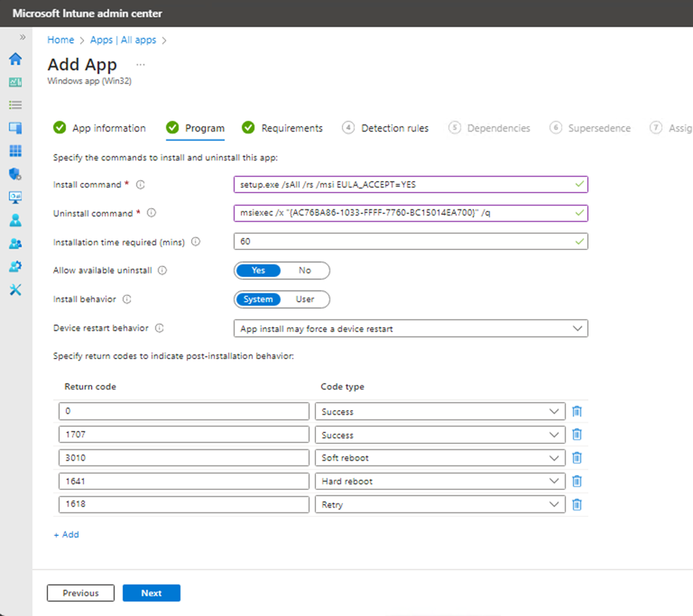Delete return code 3010 row
The image size is (693, 616).
(x=577, y=458)
